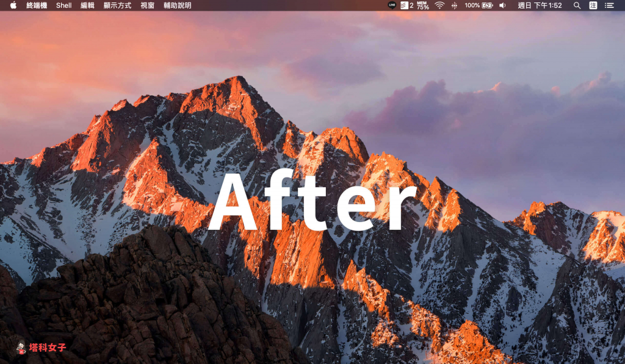Open the 視窗 menu

click(148, 5)
